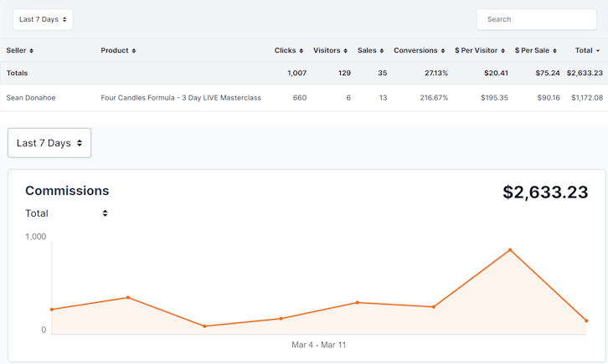
Task: Open the lower Last 7 Days dropdown
Action: 49,143
